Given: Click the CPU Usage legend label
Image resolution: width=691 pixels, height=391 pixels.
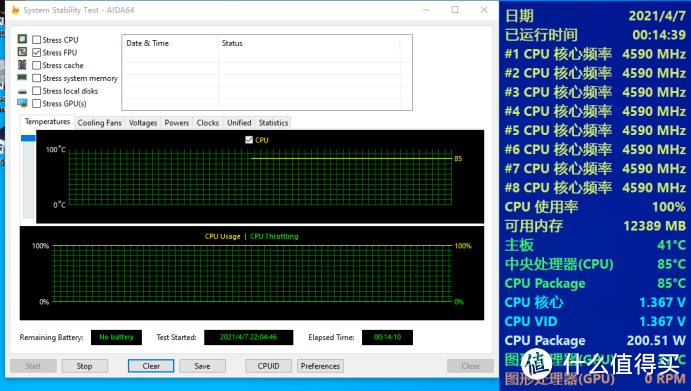Looking at the screenshot, I should point(223,236).
